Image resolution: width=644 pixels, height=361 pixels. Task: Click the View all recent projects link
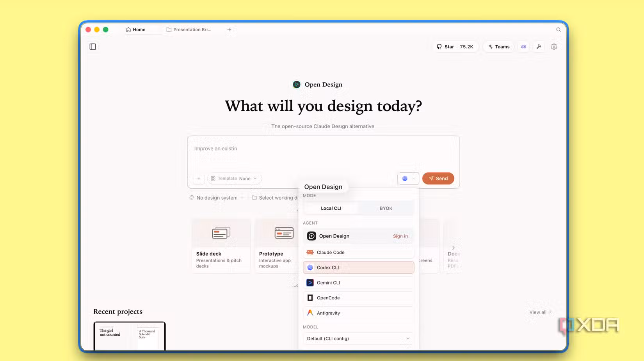pyautogui.click(x=540, y=312)
